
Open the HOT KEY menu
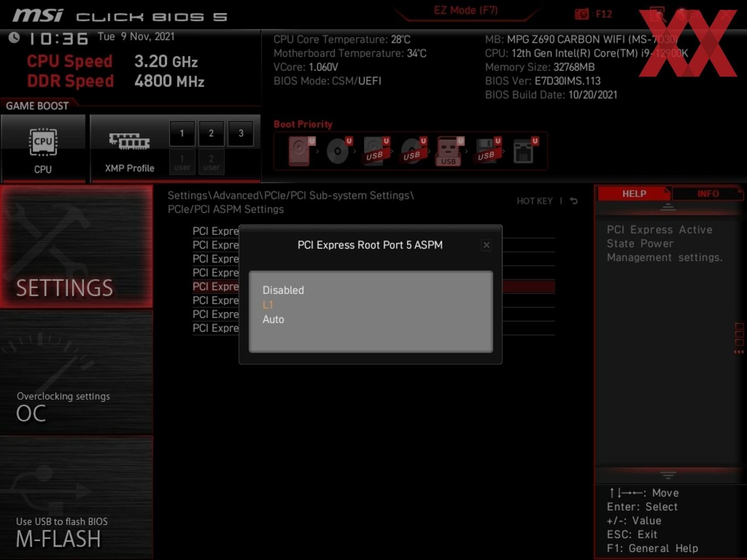(x=534, y=201)
